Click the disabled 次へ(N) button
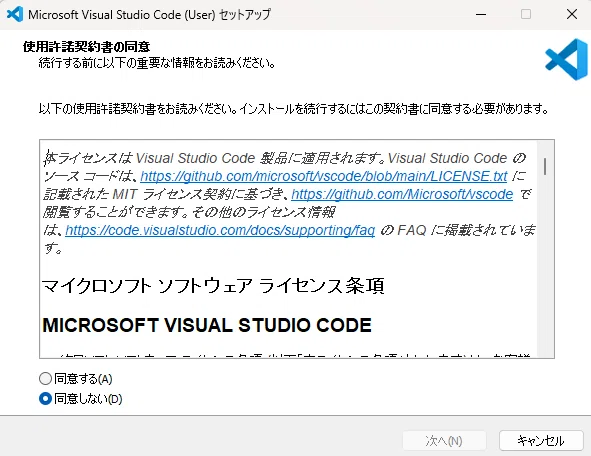Image resolution: width=591 pixels, height=456 pixels. [x=444, y=441]
